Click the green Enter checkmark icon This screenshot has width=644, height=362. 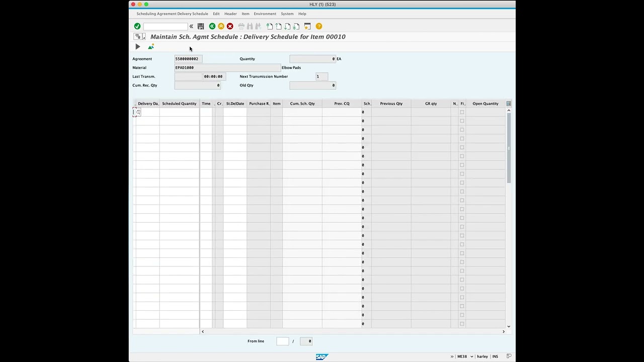pyautogui.click(x=137, y=26)
